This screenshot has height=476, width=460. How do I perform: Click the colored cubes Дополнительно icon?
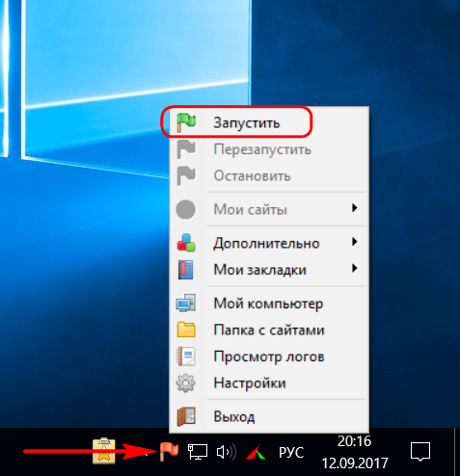coord(186,243)
